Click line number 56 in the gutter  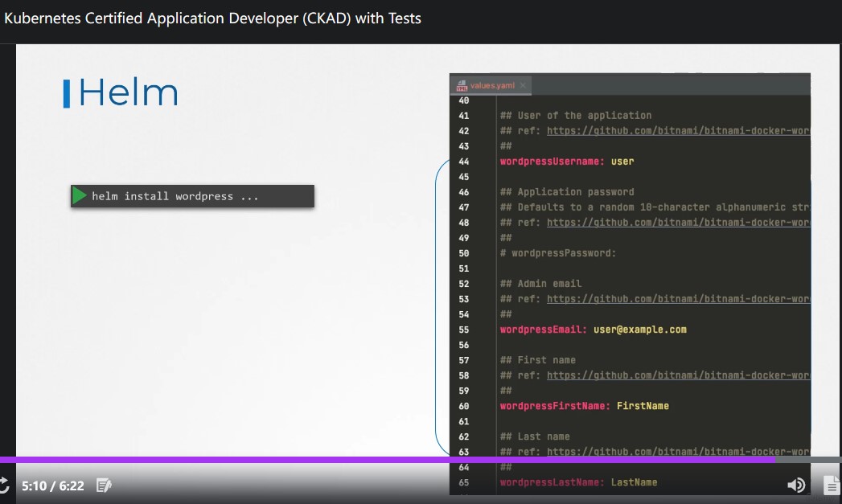pos(464,345)
